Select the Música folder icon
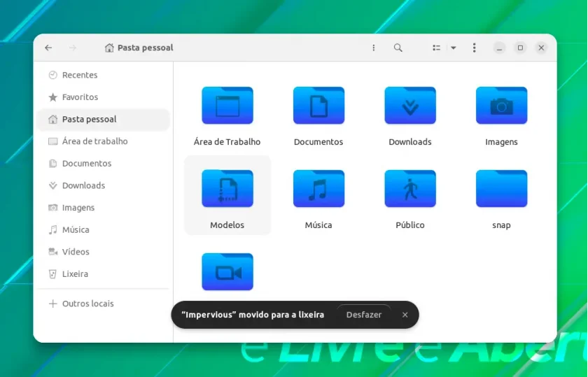 click(x=318, y=189)
